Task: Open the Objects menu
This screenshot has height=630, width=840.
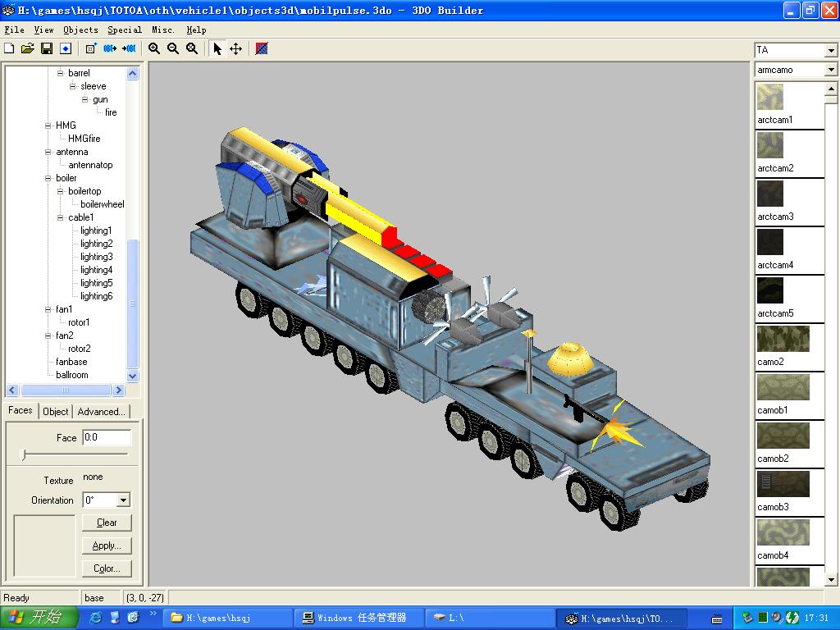Action: point(80,30)
